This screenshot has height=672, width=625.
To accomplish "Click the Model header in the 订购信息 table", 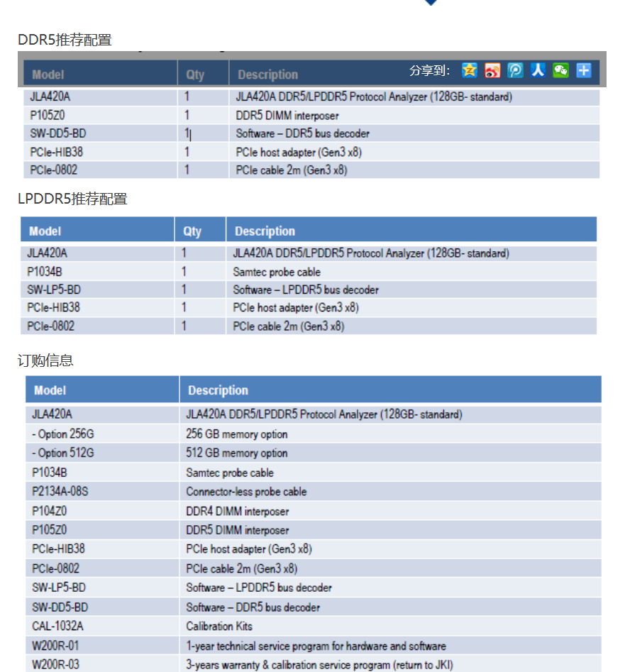I will [x=50, y=390].
